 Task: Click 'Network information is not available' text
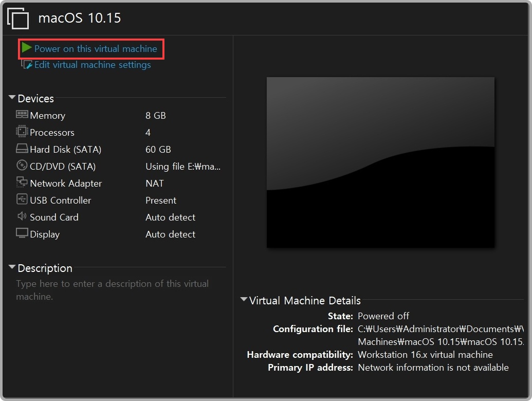tap(433, 368)
